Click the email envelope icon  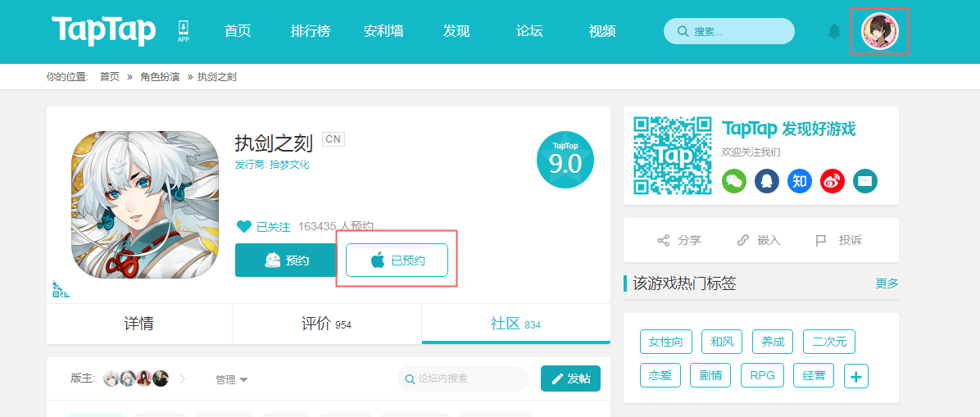[865, 181]
